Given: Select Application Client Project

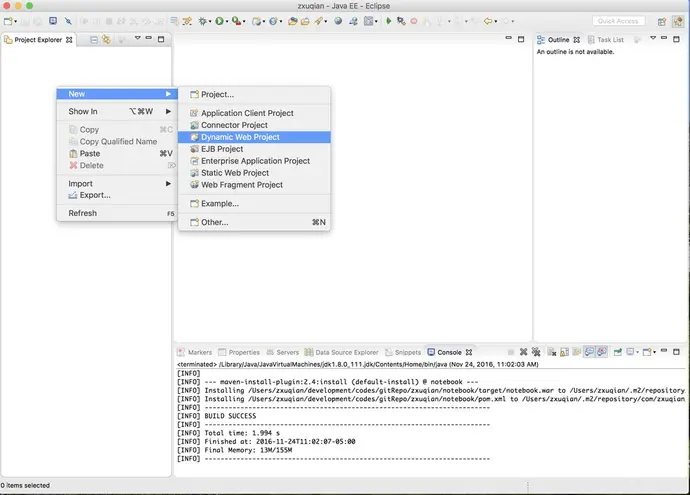Looking at the screenshot, I should [254, 113].
